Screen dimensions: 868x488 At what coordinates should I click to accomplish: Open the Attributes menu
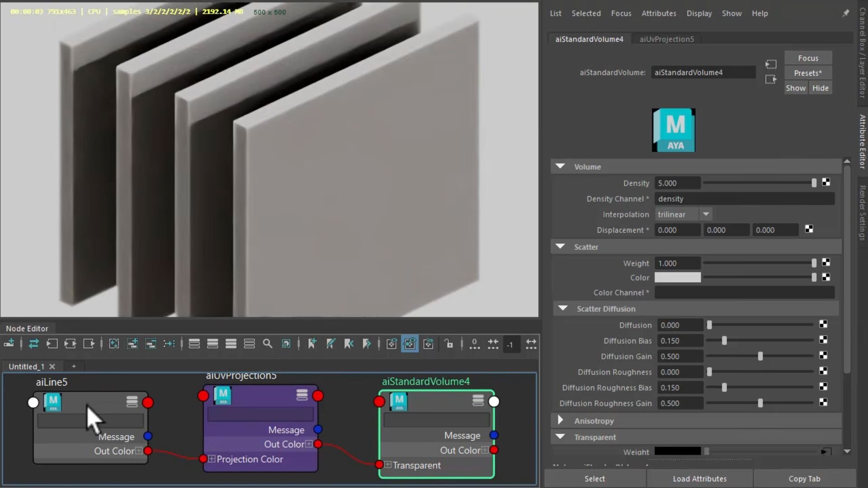[659, 13]
